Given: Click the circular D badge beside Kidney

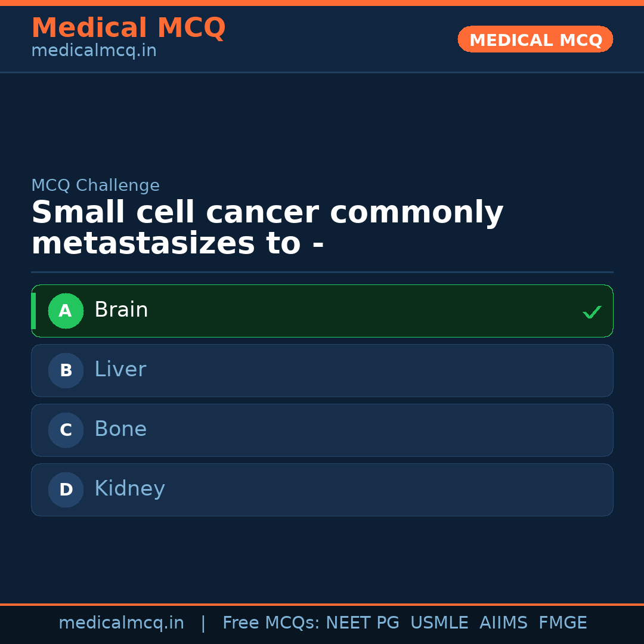Looking at the screenshot, I should pos(66,490).
